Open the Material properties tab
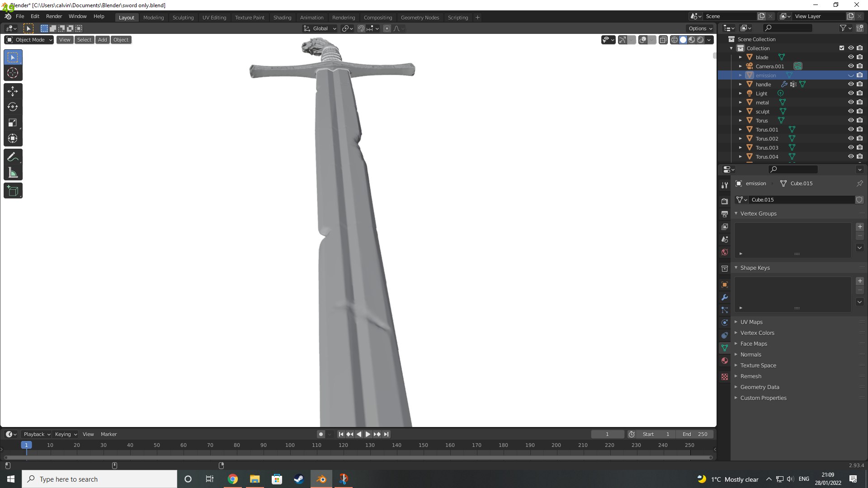The height and width of the screenshot is (488, 868). [x=725, y=361]
